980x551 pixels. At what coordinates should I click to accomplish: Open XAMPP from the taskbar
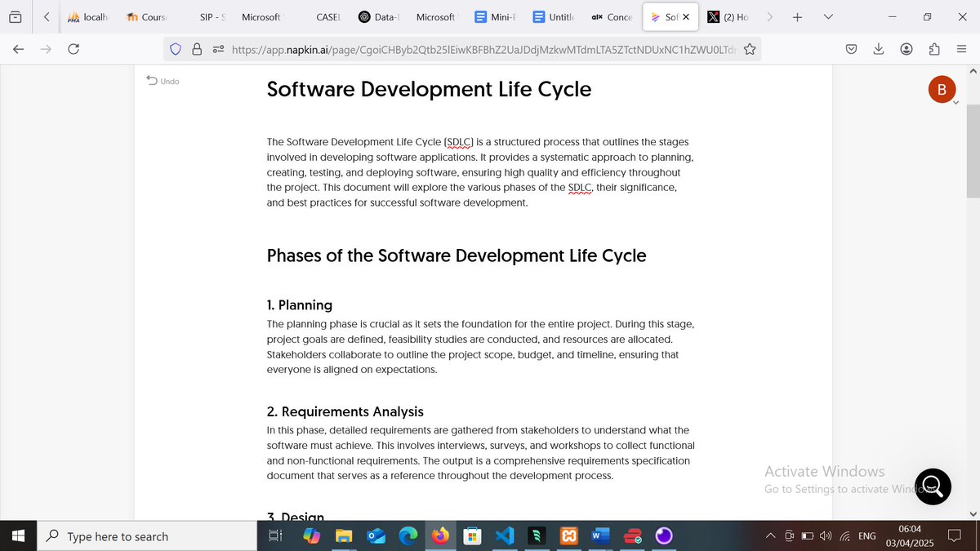[569, 536]
